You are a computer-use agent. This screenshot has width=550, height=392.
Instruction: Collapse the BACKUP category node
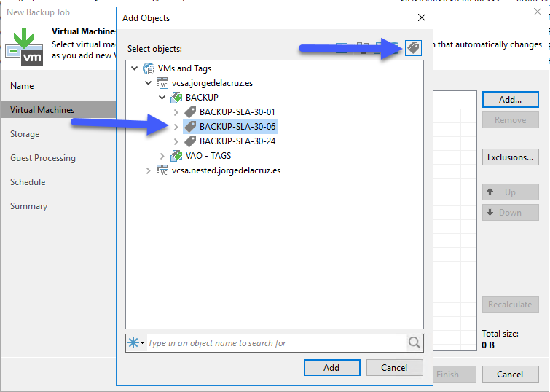coord(162,97)
